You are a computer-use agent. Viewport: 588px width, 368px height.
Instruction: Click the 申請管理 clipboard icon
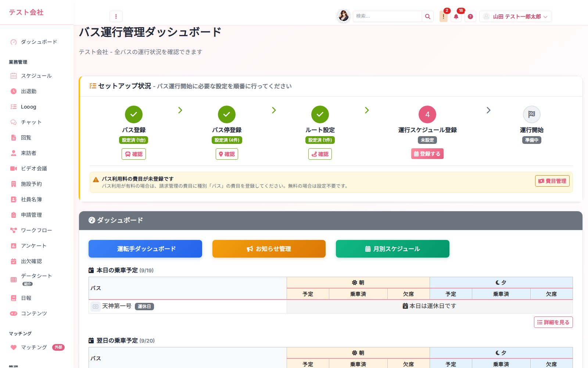(14, 215)
